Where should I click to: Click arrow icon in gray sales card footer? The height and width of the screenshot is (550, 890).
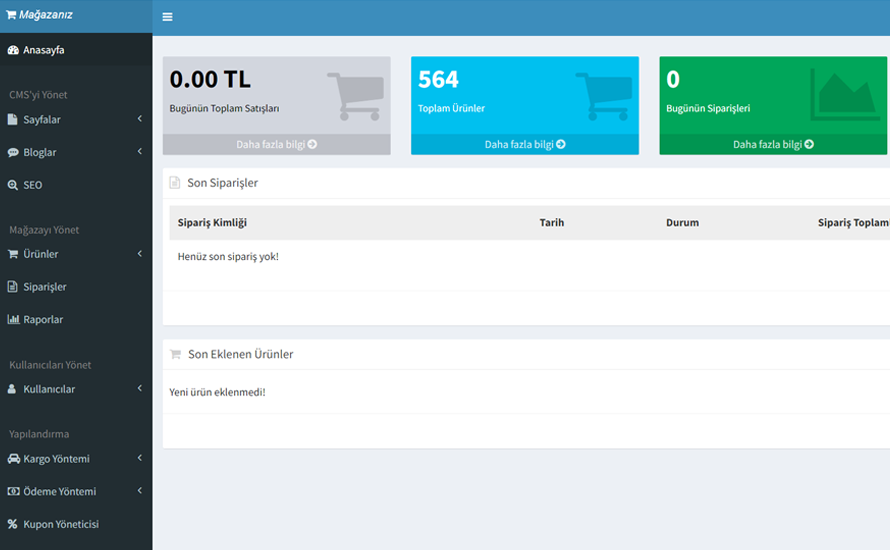312,145
